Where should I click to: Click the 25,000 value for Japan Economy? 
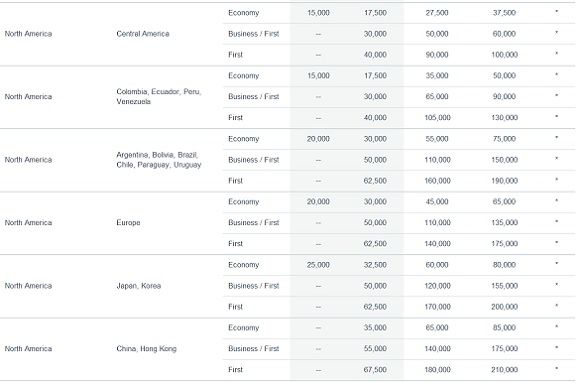(318, 265)
